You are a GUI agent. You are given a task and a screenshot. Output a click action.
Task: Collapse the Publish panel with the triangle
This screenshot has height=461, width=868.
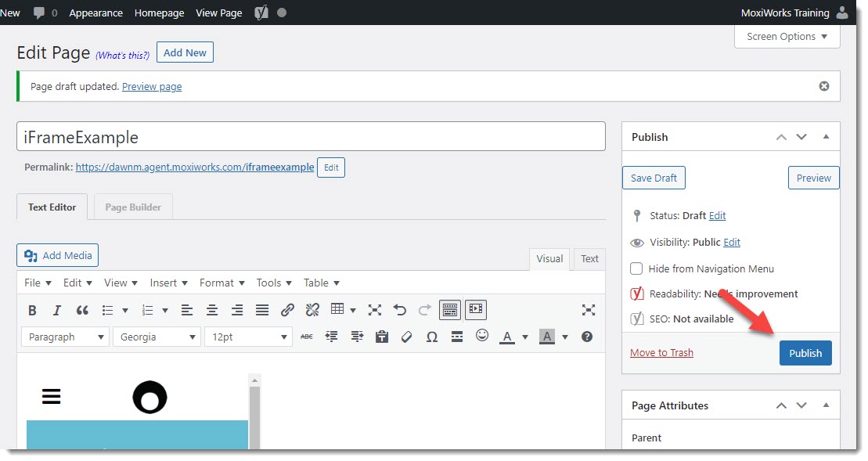click(x=826, y=137)
